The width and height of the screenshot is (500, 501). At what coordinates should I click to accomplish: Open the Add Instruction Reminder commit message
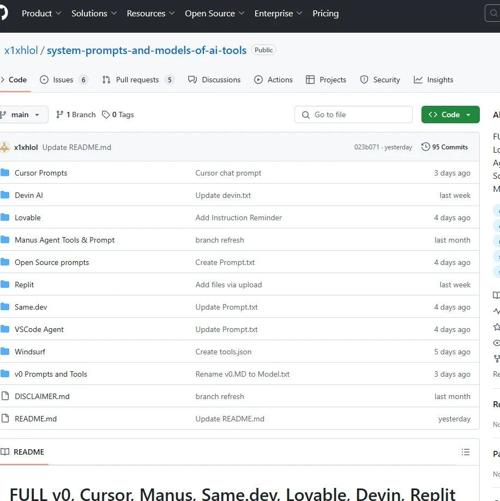[239, 218]
